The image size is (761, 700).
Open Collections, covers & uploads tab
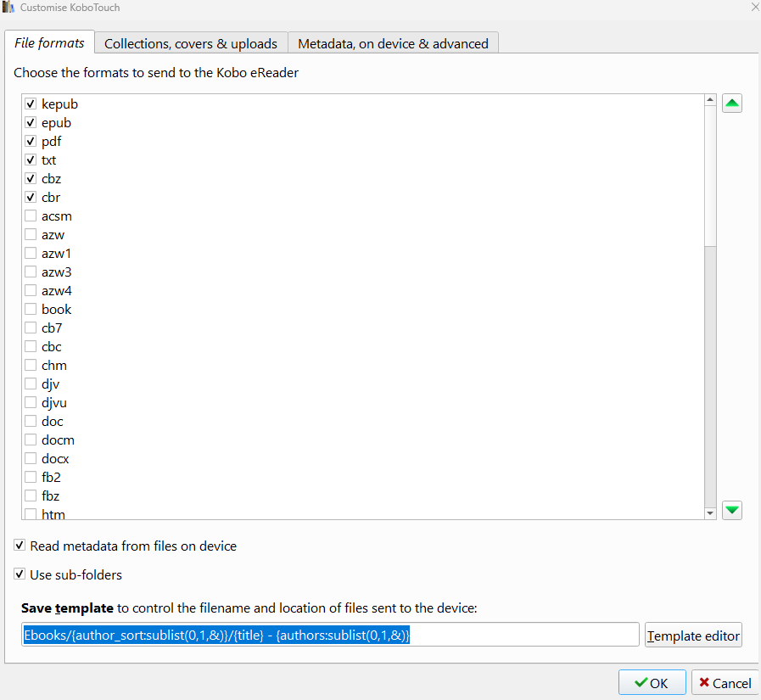click(191, 43)
